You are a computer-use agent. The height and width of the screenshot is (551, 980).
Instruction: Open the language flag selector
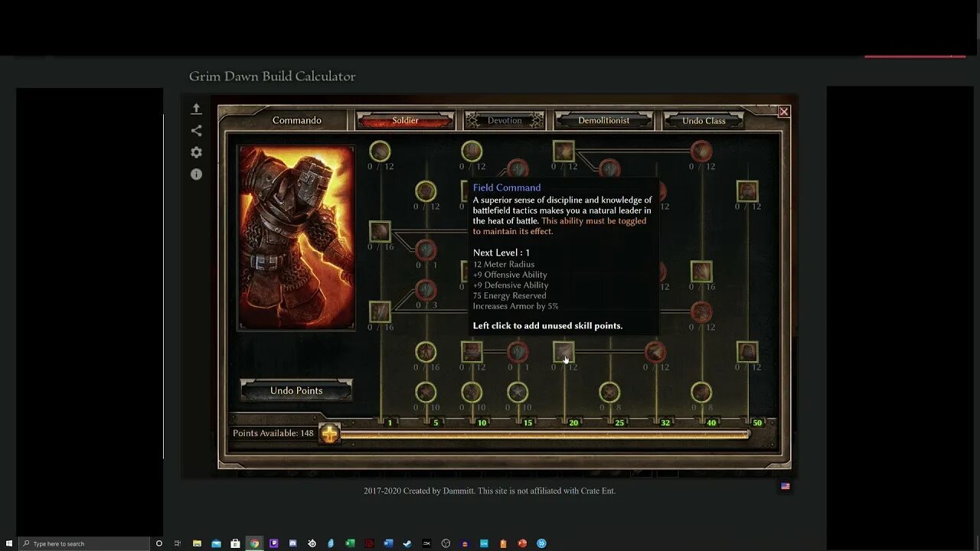click(785, 486)
